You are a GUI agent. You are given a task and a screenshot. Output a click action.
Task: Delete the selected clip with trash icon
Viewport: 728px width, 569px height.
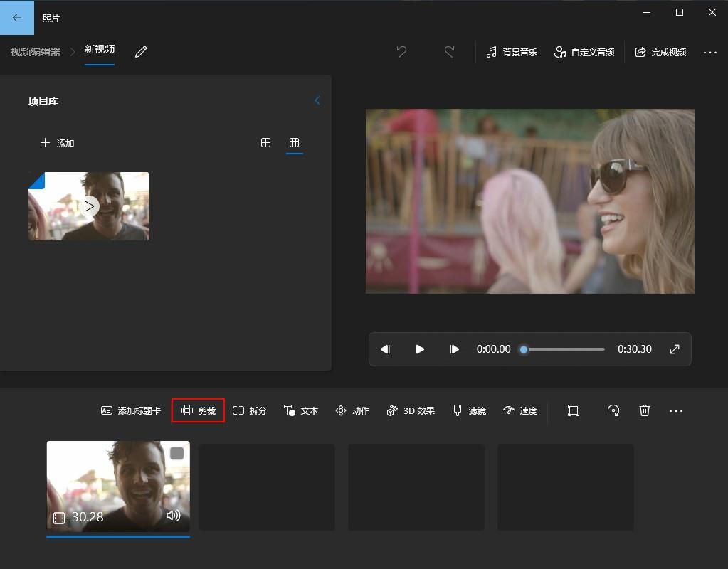point(645,410)
